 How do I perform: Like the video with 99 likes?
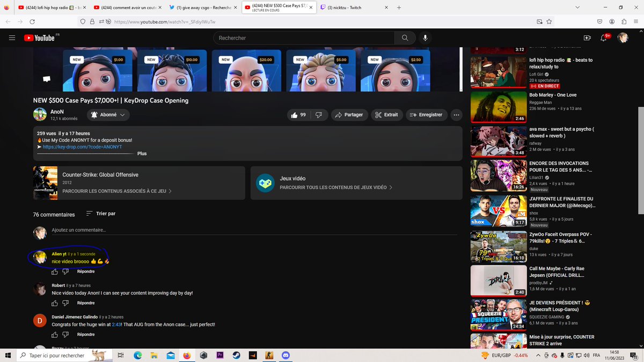tap(298, 115)
